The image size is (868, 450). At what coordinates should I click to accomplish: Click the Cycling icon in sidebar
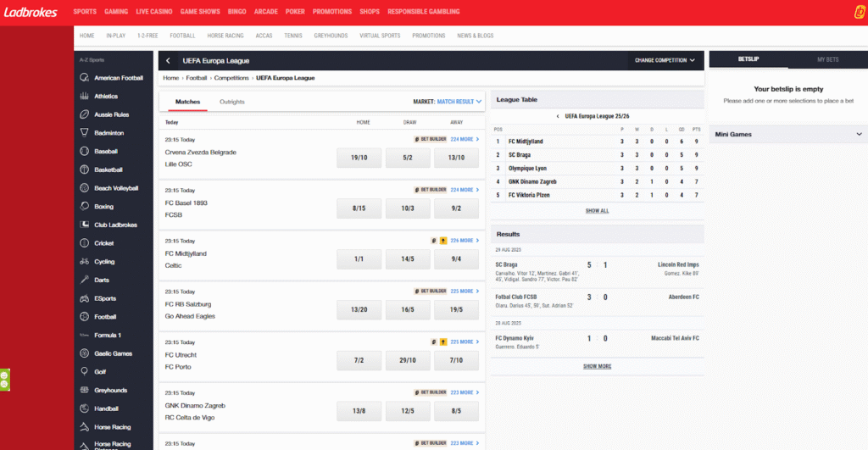85,261
